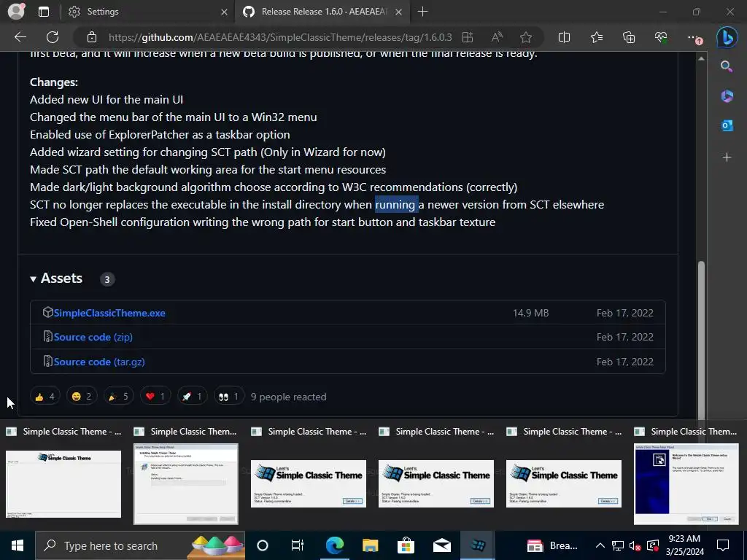
Task: Click the 14.9 MB file size text
Action: point(531,313)
